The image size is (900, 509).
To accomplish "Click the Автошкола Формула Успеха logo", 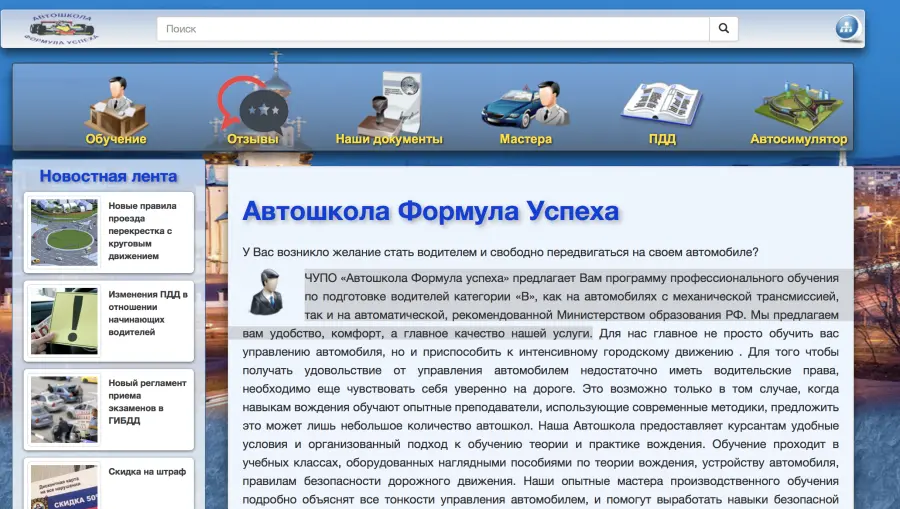I will (66, 28).
